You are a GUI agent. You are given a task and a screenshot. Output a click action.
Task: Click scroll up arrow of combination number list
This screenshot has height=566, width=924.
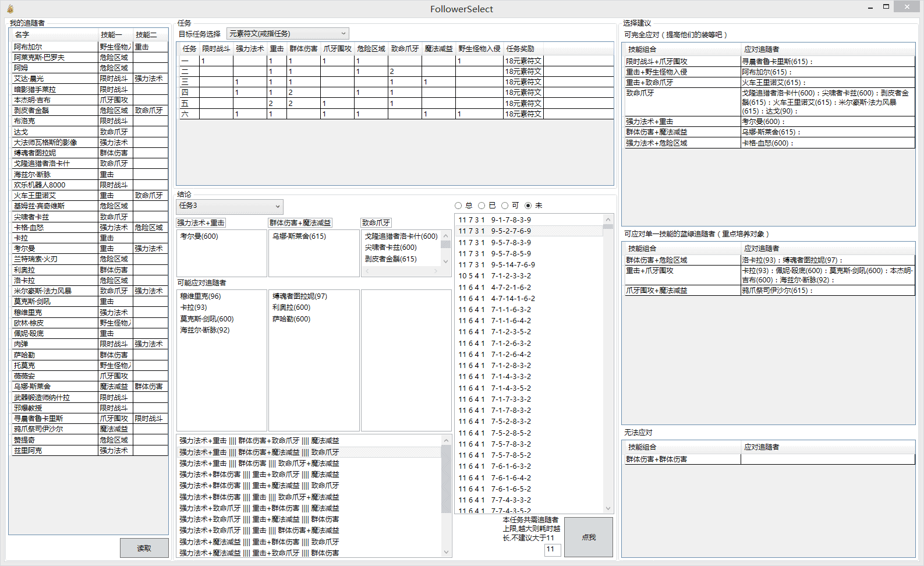[x=608, y=220]
